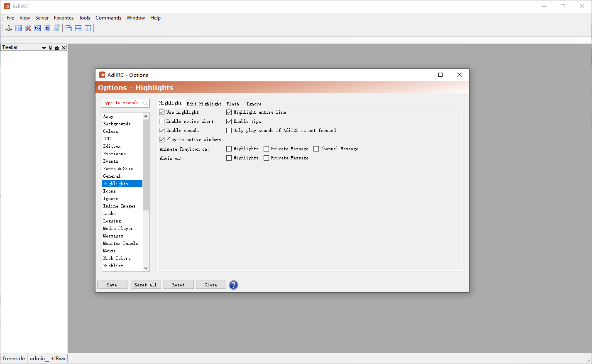Image resolution: width=592 pixels, height=364 pixels.
Task: Open Options via the wrench and screwdriver icon
Action: (x=28, y=28)
